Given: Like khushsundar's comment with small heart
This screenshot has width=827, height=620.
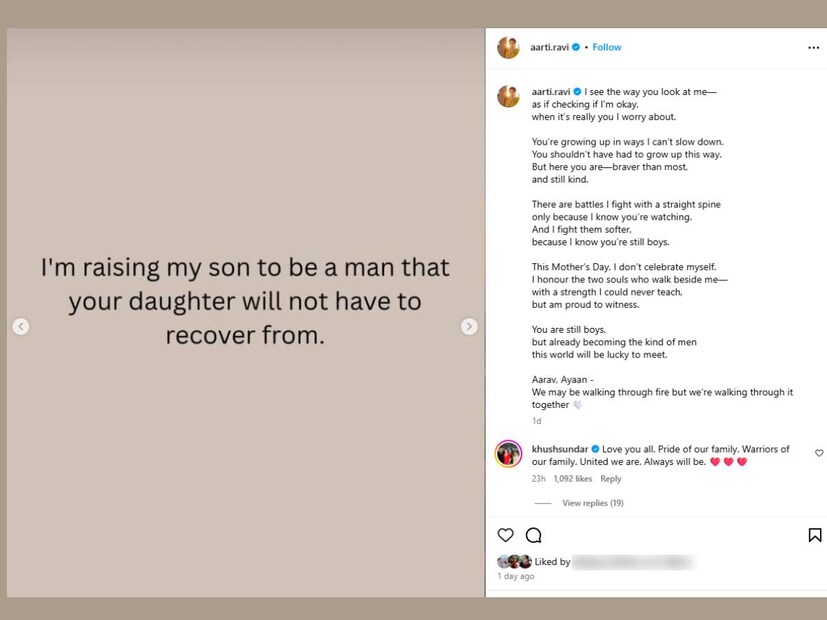Looking at the screenshot, I should (x=819, y=453).
